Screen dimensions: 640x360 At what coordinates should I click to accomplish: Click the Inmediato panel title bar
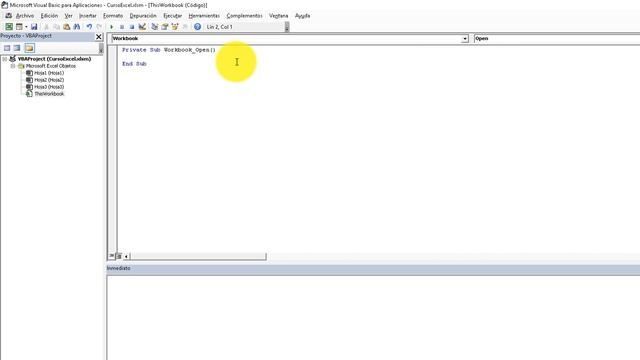coord(373,268)
